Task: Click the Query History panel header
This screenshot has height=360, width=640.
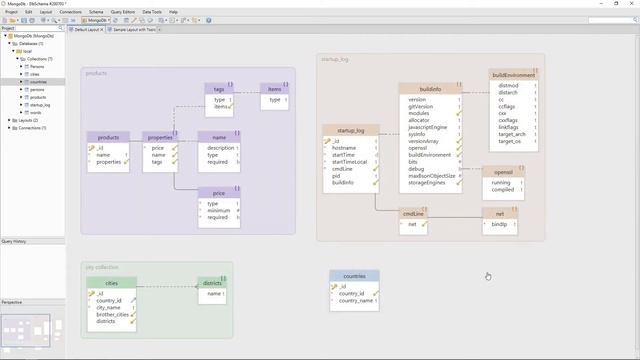Action: (33, 242)
